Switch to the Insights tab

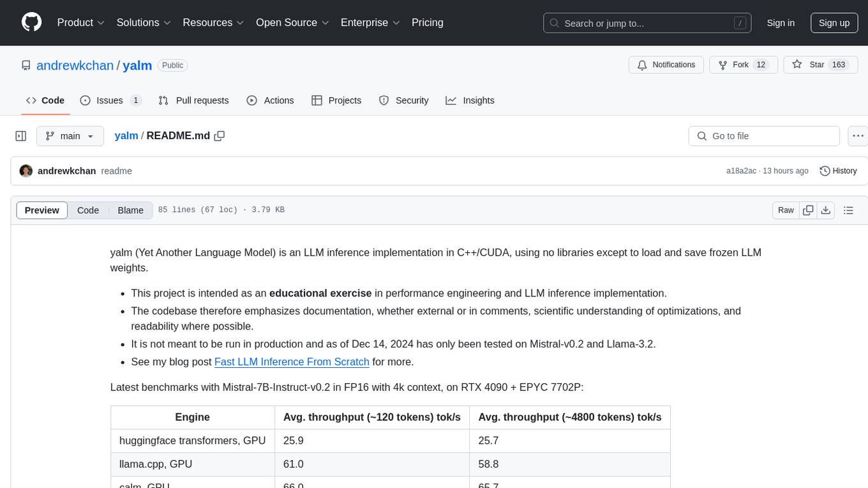tap(470, 100)
